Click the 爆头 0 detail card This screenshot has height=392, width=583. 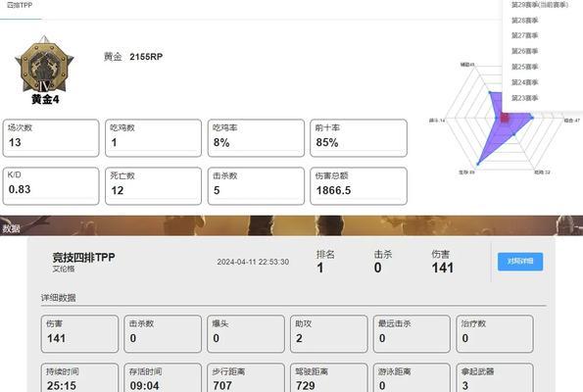click(x=246, y=333)
